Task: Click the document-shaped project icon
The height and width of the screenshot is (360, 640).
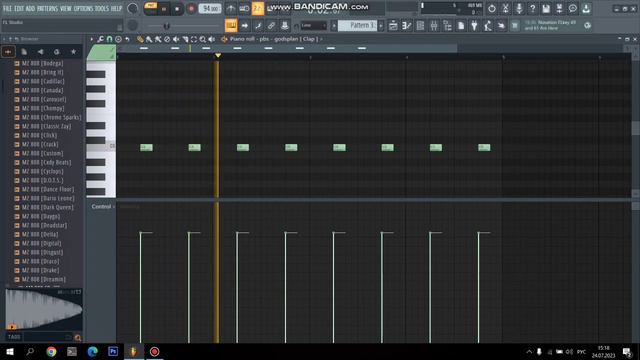Action: 461,26
